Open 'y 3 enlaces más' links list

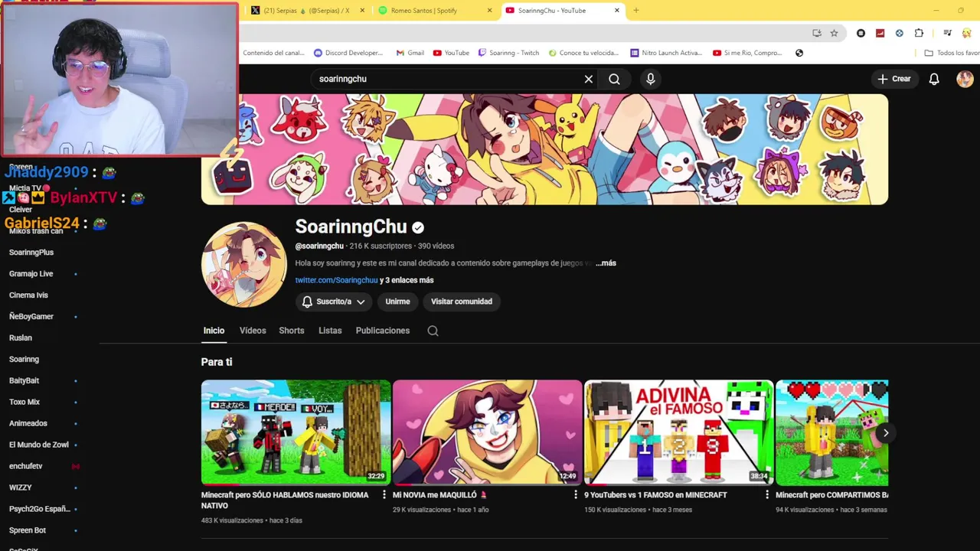(x=407, y=280)
